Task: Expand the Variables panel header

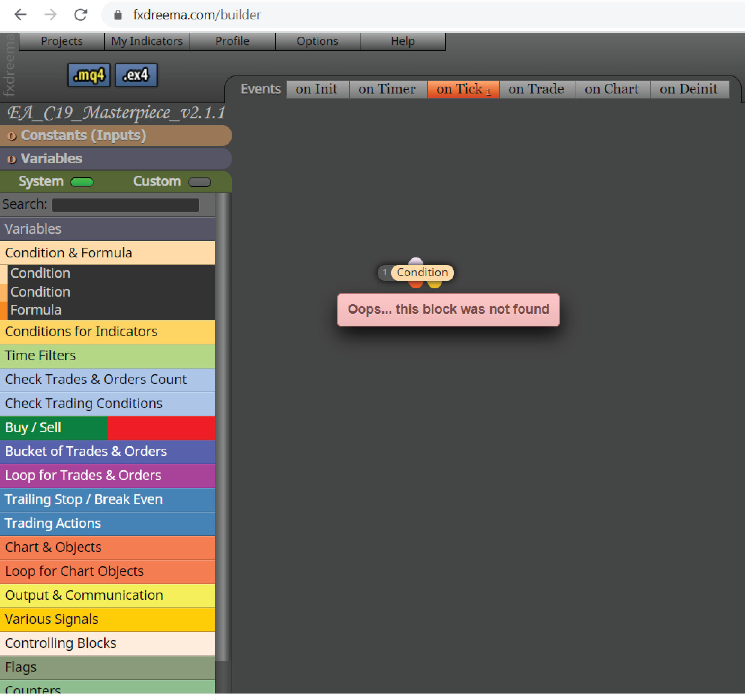Action: tap(115, 159)
